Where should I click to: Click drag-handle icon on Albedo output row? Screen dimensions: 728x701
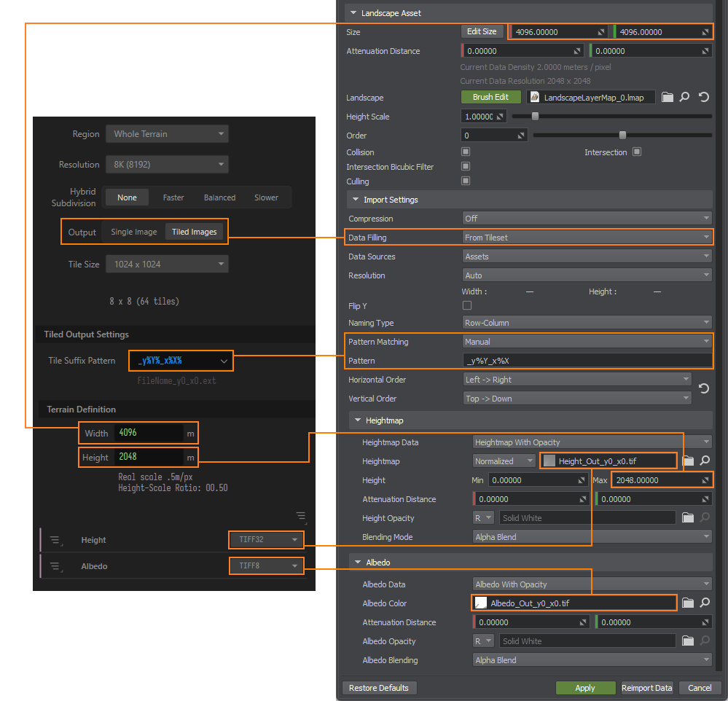55,567
